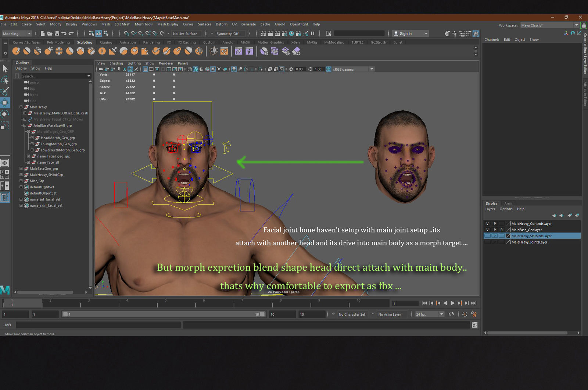588x390 pixels.
Task: Open the viewport Shading menu
Action: (116, 63)
